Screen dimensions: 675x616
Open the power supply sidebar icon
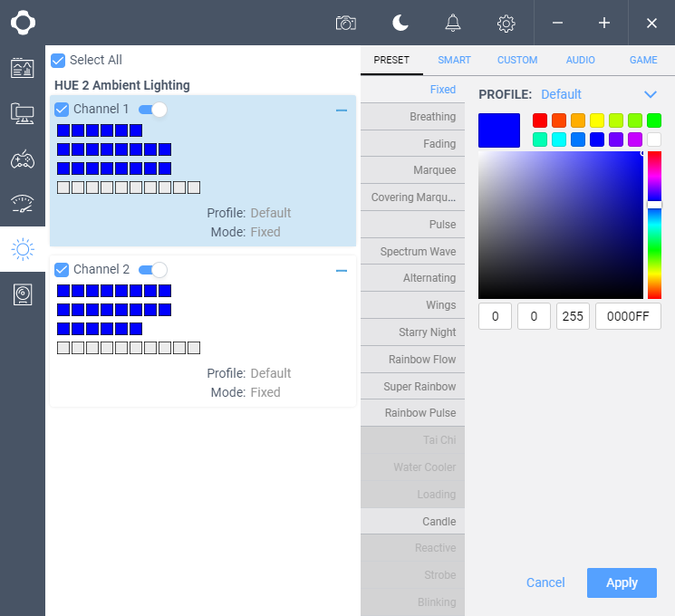23,294
